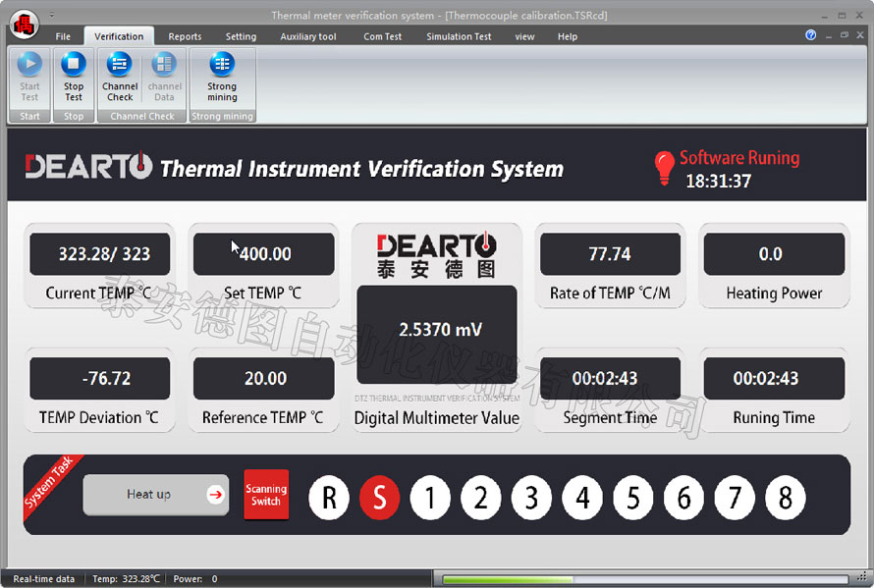The height and width of the screenshot is (588, 874).
Task: Enable measurement channel 1
Action: pyautogui.click(x=430, y=498)
